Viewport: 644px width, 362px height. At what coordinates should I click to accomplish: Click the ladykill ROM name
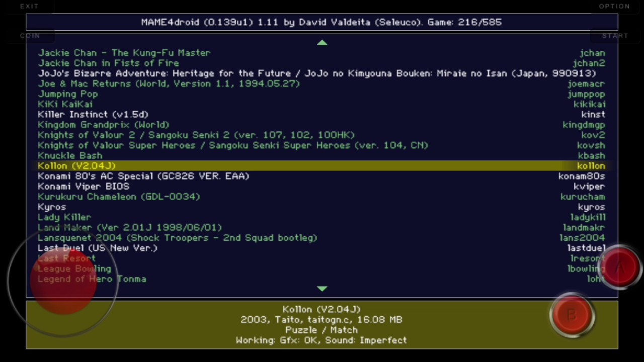point(588,217)
